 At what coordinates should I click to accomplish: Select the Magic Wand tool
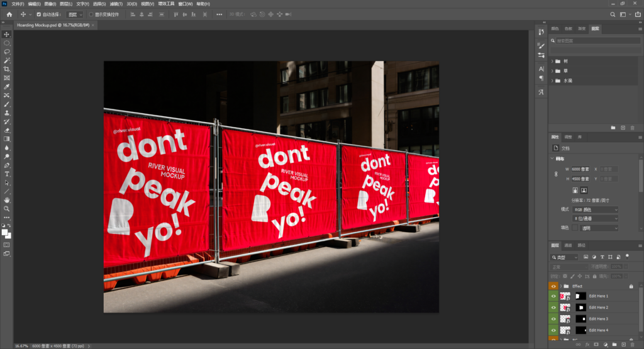pos(6,60)
